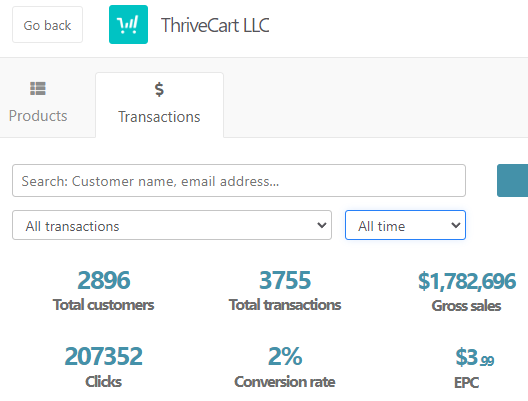The image size is (528, 401).
Task: Click the 3755 Total transactions figure
Action: click(285, 280)
